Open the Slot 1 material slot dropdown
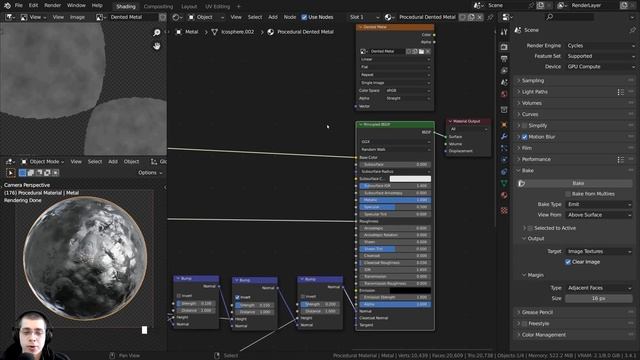Viewport: 640px width, 360px height. click(x=364, y=17)
